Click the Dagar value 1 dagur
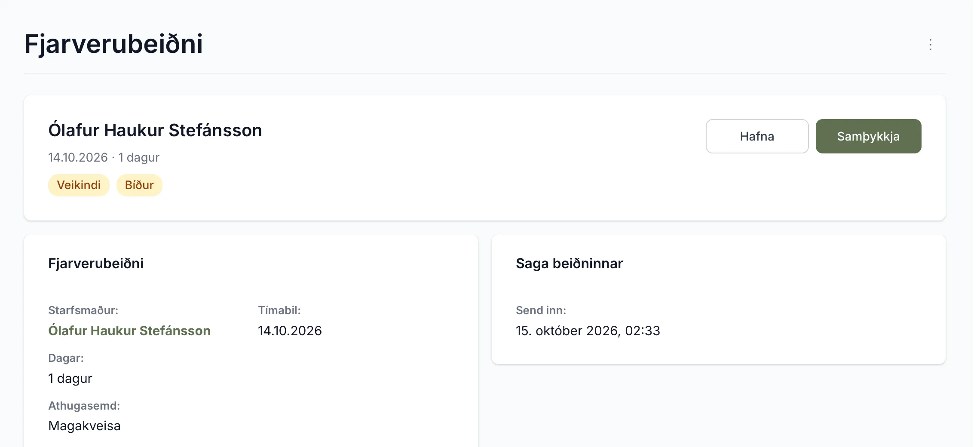 point(70,378)
